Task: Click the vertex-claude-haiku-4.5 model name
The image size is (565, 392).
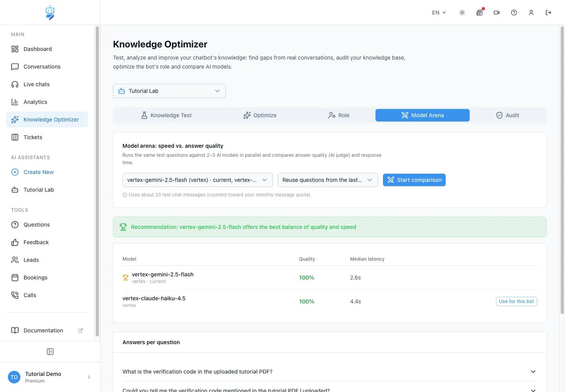Action: (x=154, y=298)
